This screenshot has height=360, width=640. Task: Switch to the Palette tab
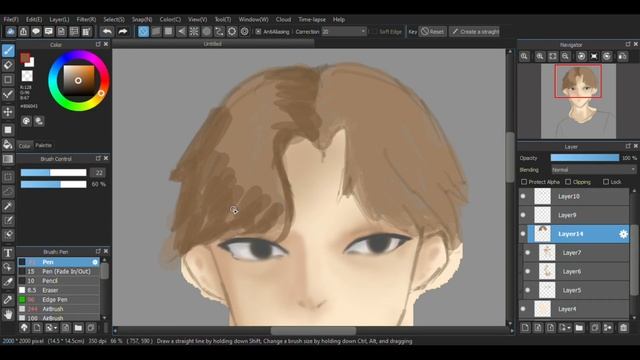click(43, 145)
